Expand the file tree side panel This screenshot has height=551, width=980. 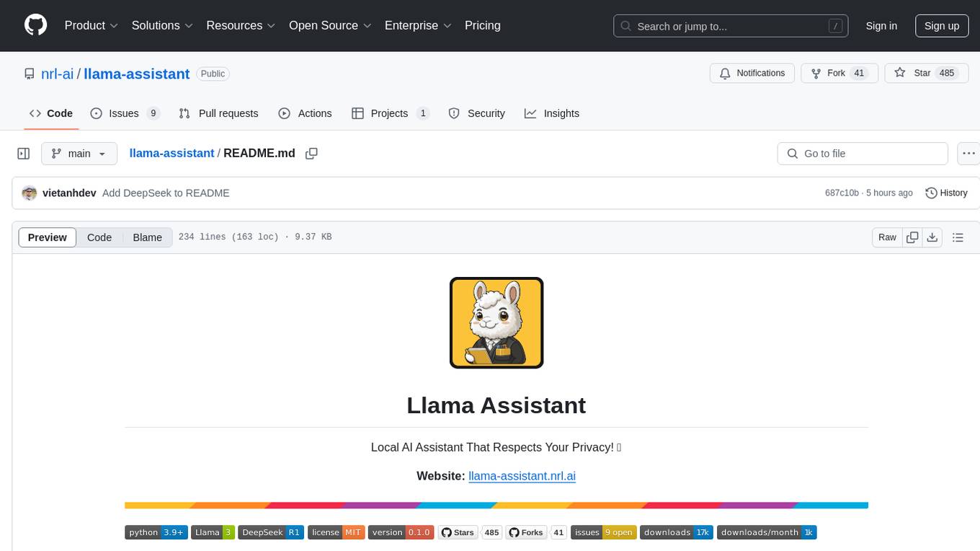[x=24, y=154]
